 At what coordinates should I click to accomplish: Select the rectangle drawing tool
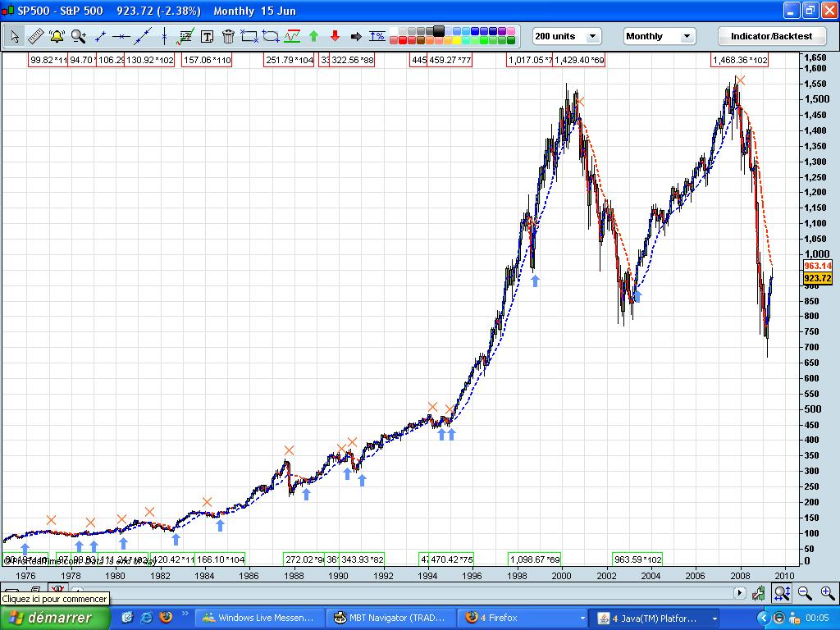click(249, 36)
